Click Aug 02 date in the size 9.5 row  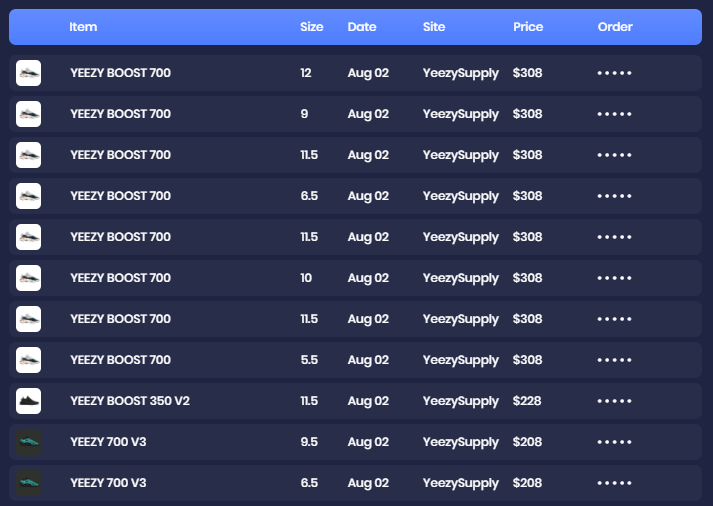tap(368, 442)
